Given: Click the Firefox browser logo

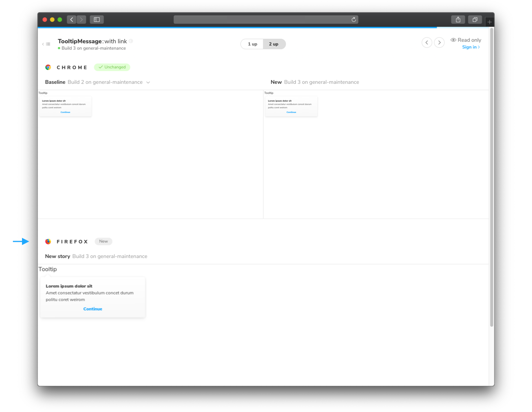Looking at the screenshot, I should point(48,241).
